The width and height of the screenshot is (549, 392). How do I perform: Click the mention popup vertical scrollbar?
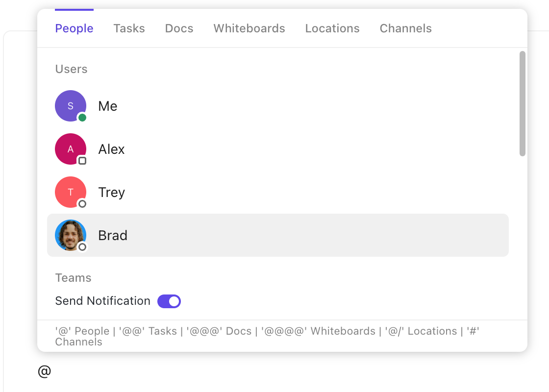tap(523, 104)
